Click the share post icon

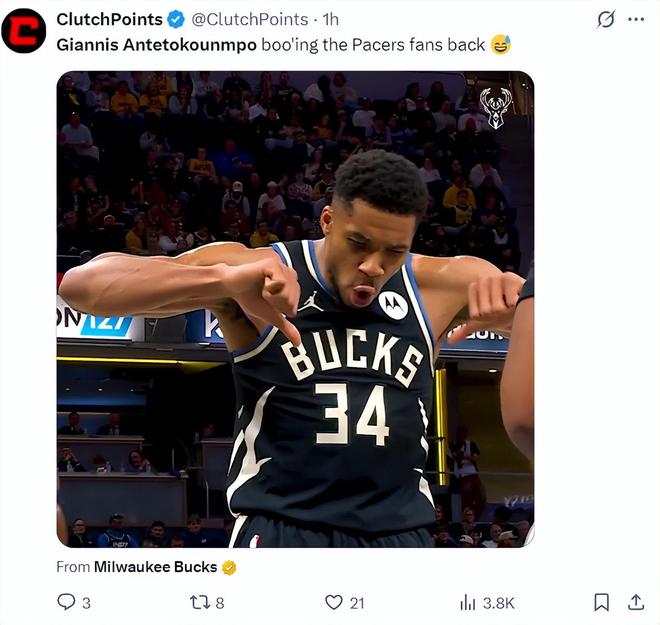pos(635,602)
